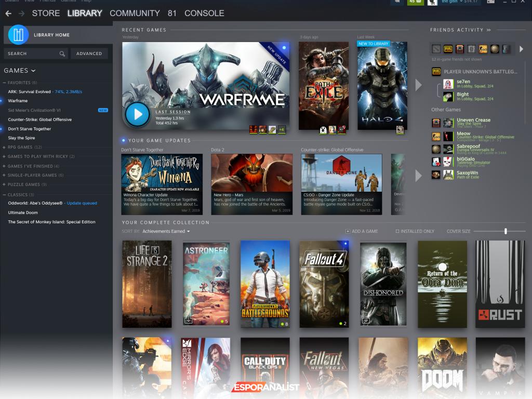
Task: Open the Games filter dropdown
Action: pyautogui.click(x=20, y=71)
